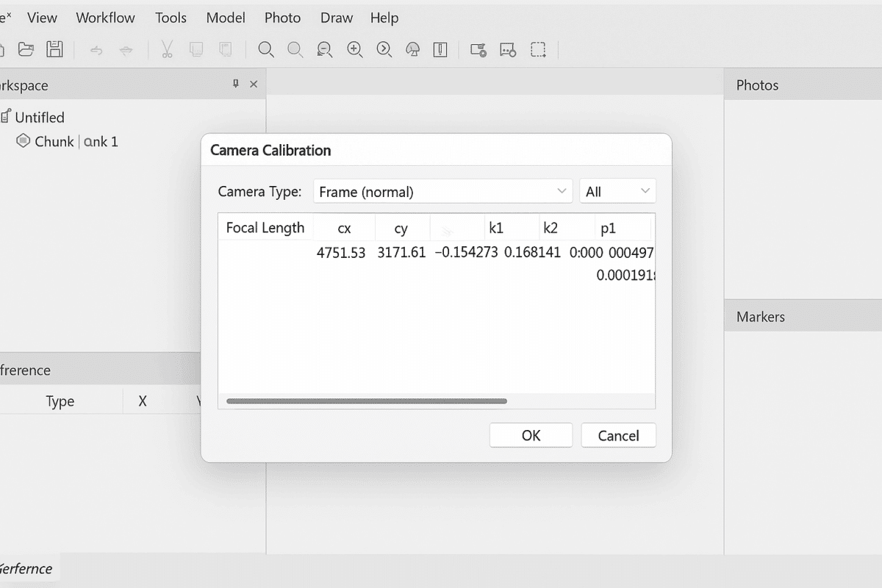Toggle the Workspace panel pin
The height and width of the screenshot is (588, 882).
[x=234, y=84]
